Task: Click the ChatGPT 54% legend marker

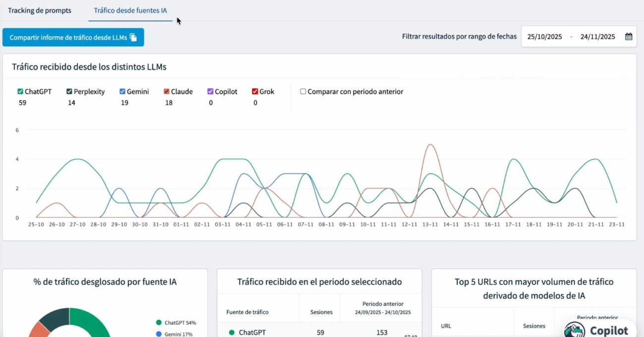Action: pyautogui.click(x=159, y=323)
